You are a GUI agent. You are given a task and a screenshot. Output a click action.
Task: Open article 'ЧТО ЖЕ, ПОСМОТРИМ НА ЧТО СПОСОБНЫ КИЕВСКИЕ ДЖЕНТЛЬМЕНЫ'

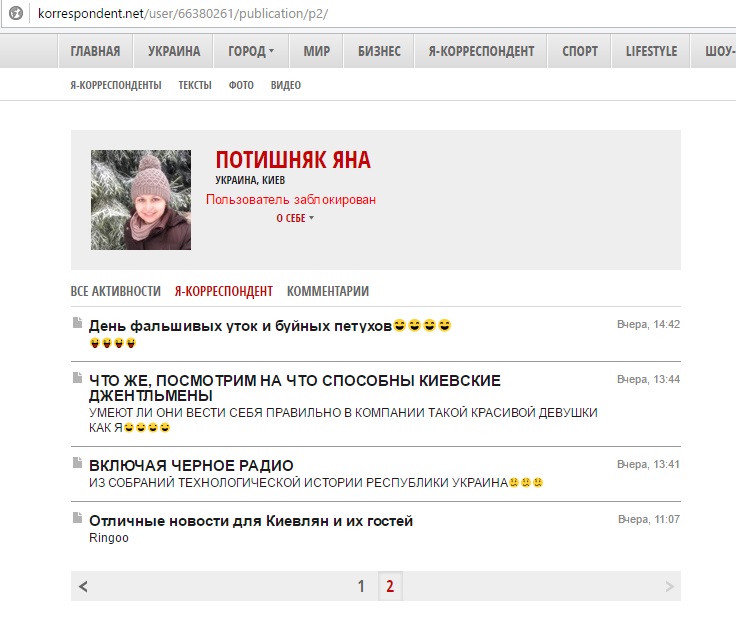pos(295,388)
